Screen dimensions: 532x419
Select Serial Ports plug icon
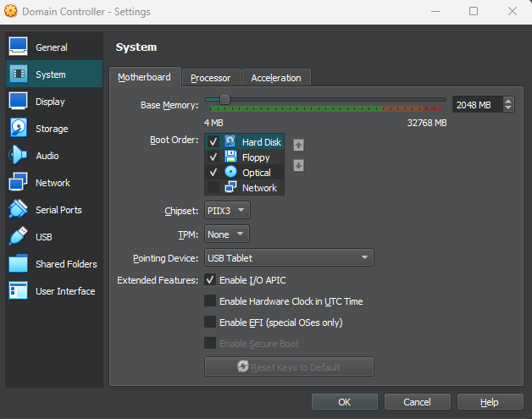pyautogui.click(x=19, y=210)
